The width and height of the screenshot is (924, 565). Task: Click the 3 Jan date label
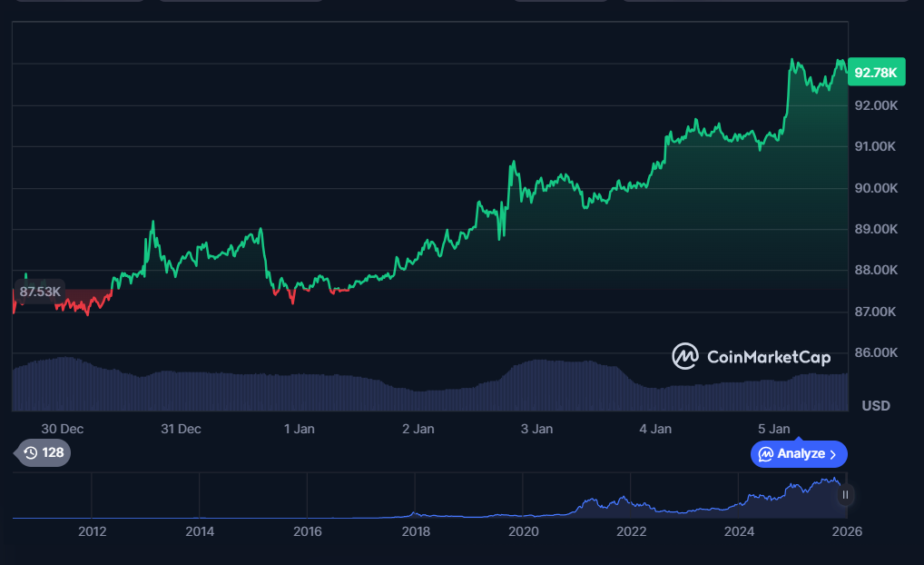[x=537, y=429]
